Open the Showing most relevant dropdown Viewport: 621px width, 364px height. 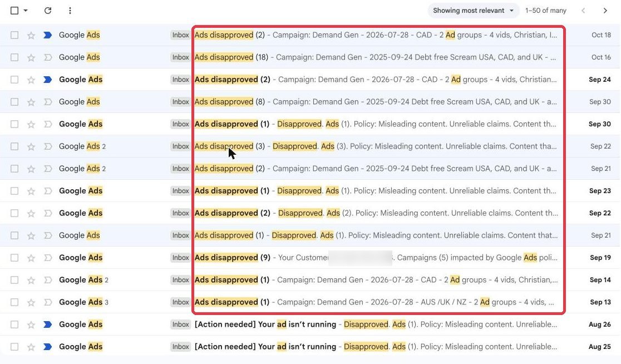[x=474, y=11]
